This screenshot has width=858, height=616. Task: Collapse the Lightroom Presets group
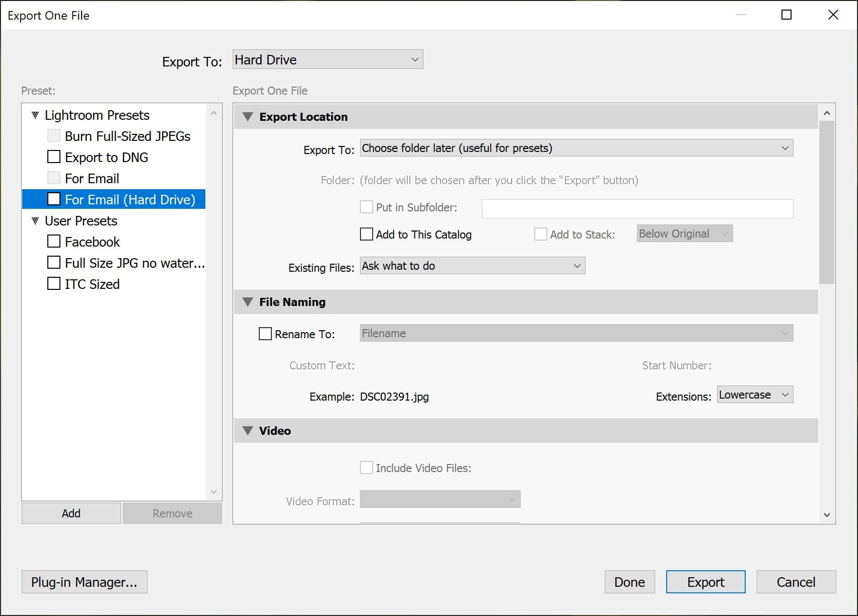[x=34, y=115]
